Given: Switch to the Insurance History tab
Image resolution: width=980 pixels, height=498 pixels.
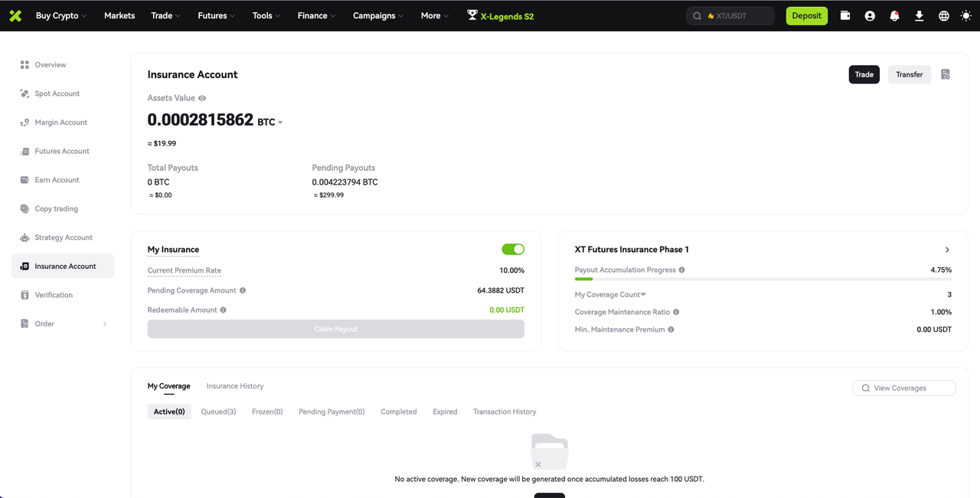Looking at the screenshot, I should (235, 386).
